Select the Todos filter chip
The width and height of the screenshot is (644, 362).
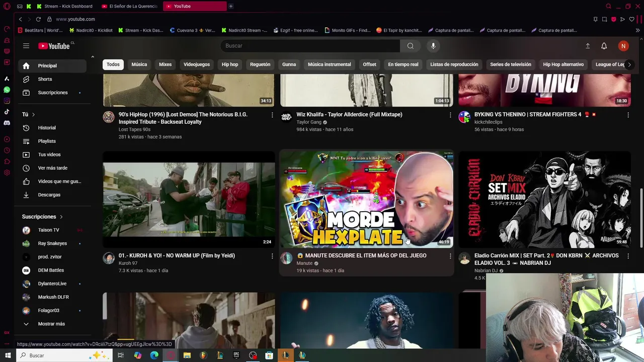click(113, 64)
